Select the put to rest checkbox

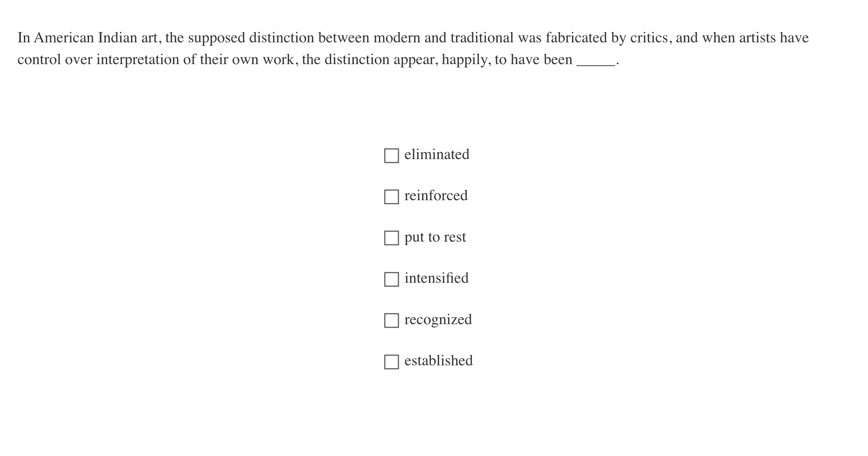(x=391, y=238)
